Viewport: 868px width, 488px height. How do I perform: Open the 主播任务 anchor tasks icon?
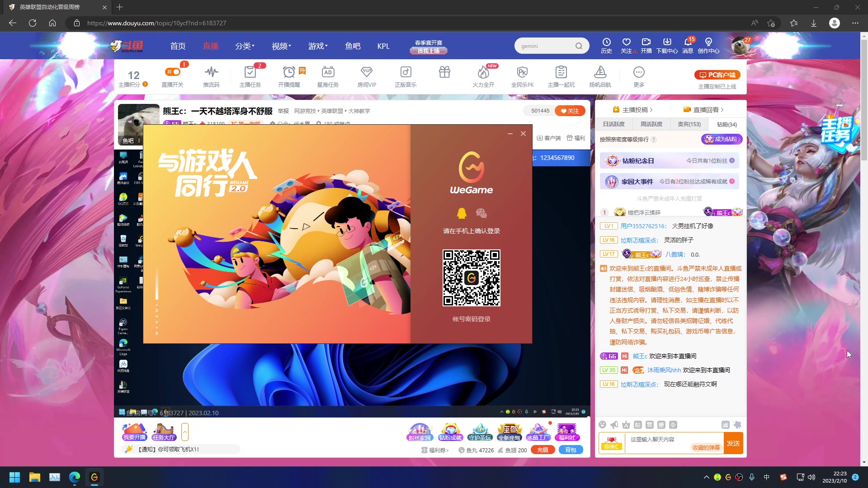click(250, 76)
